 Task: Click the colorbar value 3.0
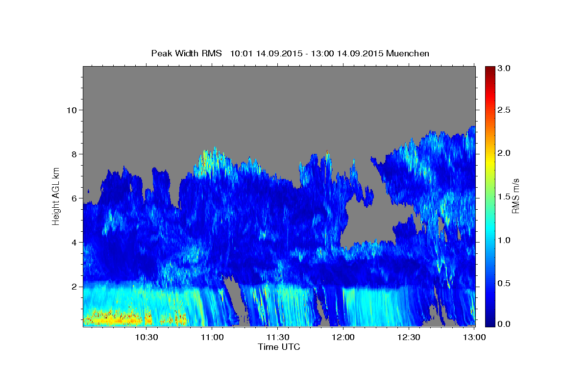point(505,68)
